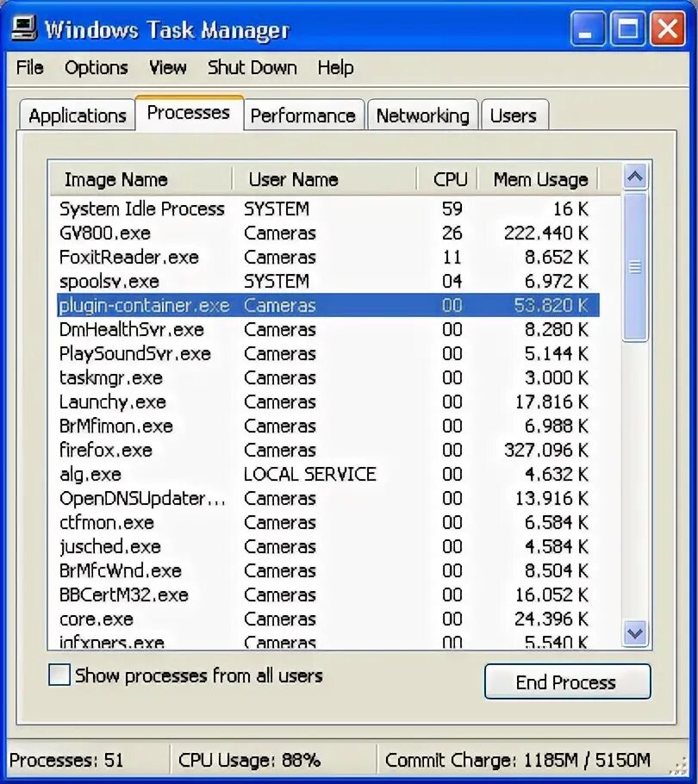The height and width of the screenshot is (784, 698).
Task: Select the Processes tab
Action: [189, 113]
